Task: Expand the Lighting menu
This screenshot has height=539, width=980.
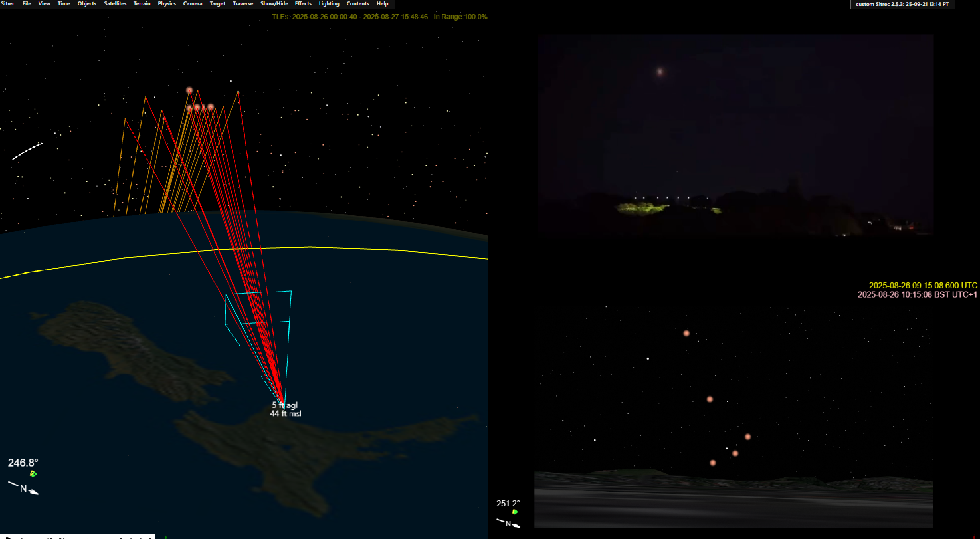Action: tap(329, 4)
